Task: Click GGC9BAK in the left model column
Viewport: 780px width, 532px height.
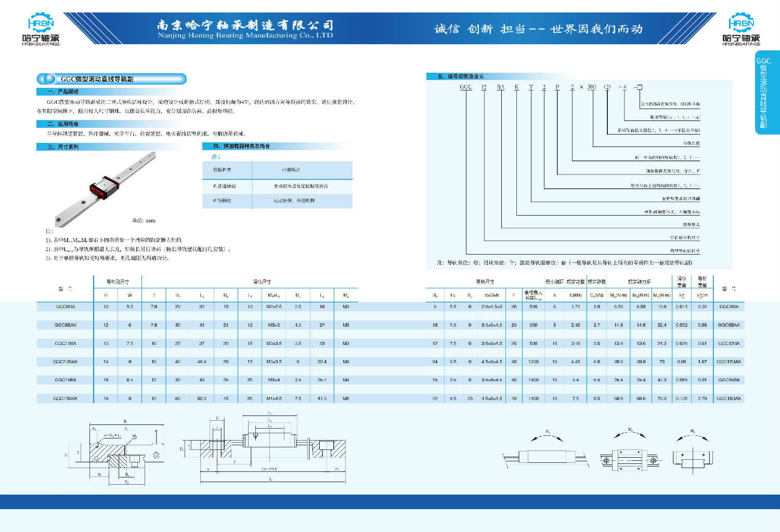Action: coord(65,325)
